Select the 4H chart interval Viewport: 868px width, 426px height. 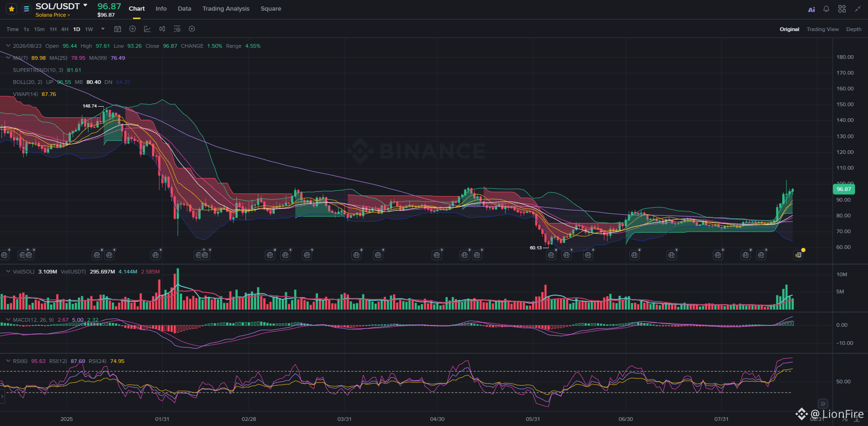[x=65, y=29]
